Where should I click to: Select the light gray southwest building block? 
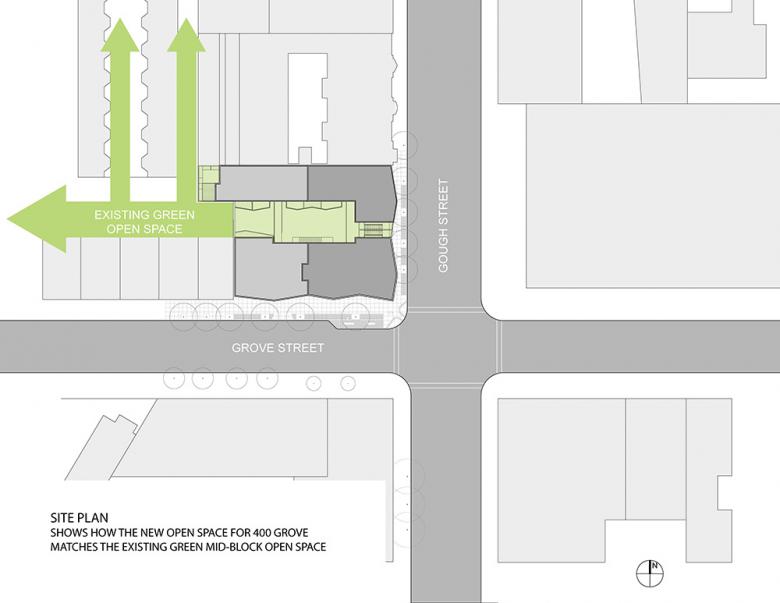pyautogui.click(x=269, y=270)
